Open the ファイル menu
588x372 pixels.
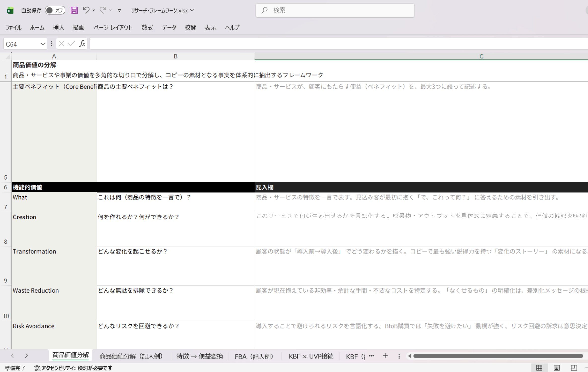coord(13,27)
